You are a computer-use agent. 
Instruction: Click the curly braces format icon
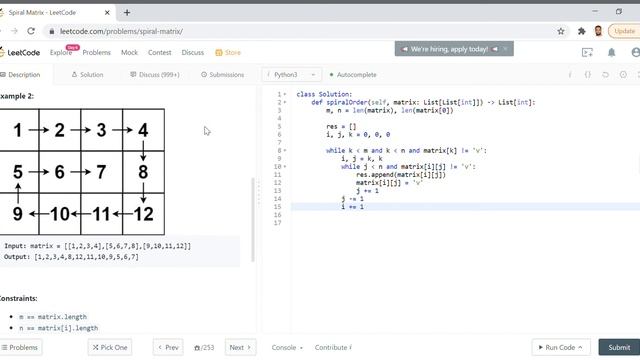(x=587, y=75)
